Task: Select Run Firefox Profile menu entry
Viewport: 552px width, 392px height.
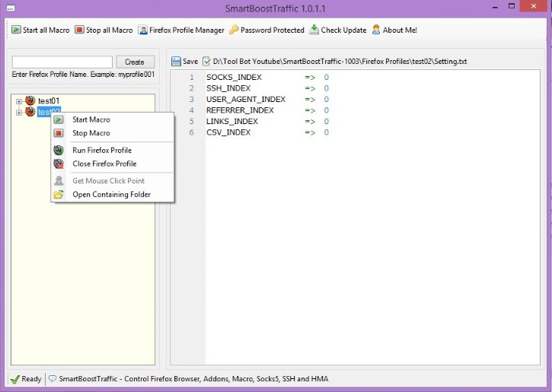Action: click(x=101, y=150)
